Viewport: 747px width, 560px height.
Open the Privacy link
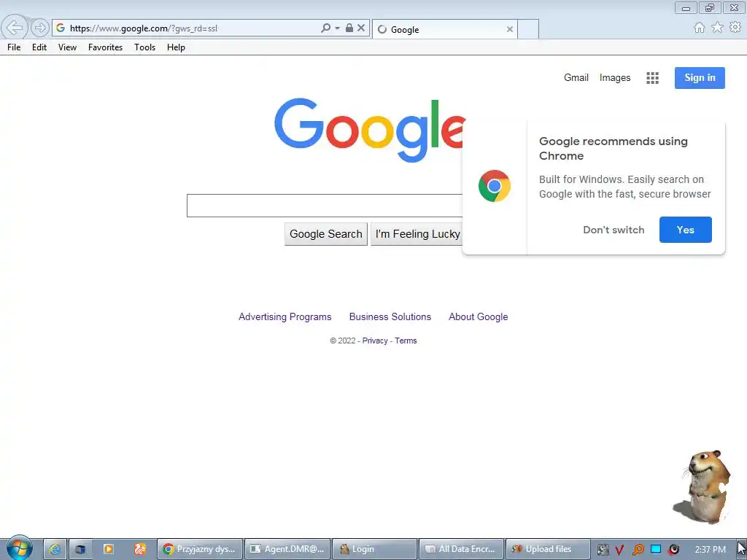[375, 341]
